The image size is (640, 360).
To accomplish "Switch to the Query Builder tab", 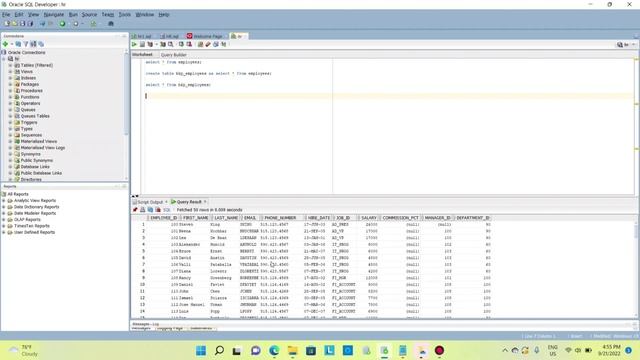I will pyautogui.click(x=173, y=55).
